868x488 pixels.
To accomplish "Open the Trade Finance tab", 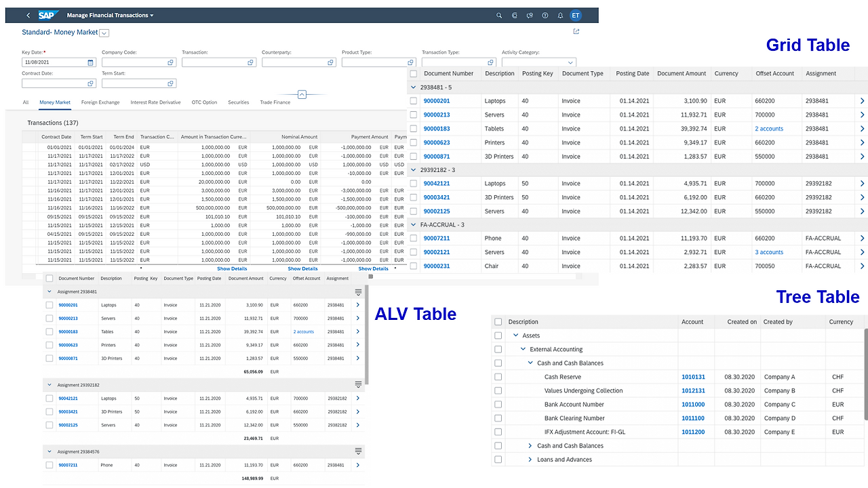I will [x=275, y=102].
